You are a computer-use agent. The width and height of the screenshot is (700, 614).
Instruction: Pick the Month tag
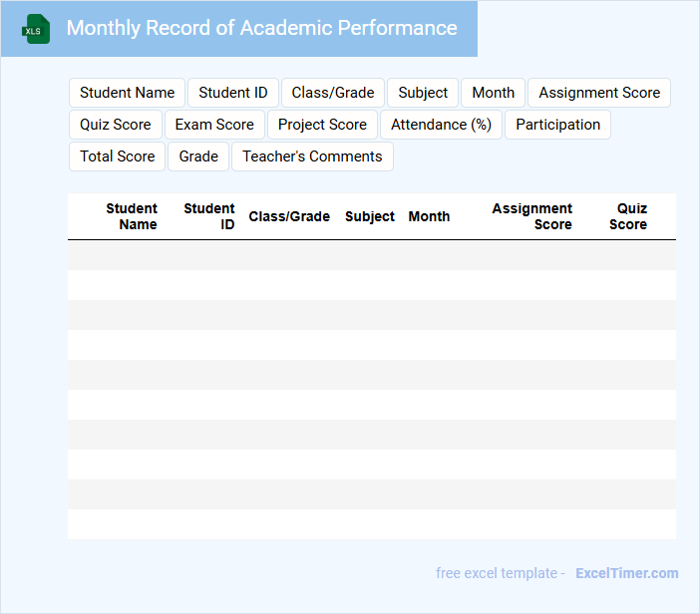(494, 93)
